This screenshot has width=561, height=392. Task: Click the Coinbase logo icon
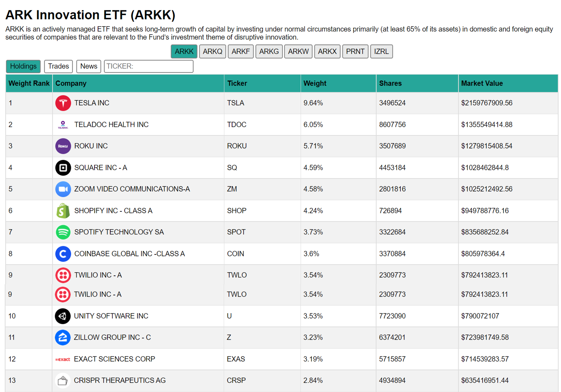[63, 254]
